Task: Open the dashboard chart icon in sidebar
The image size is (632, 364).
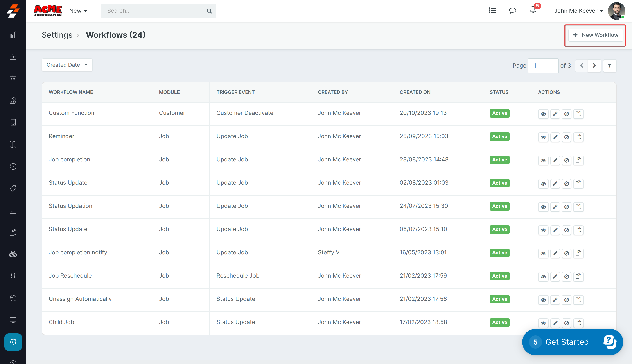Action: (x=13, y=35)
